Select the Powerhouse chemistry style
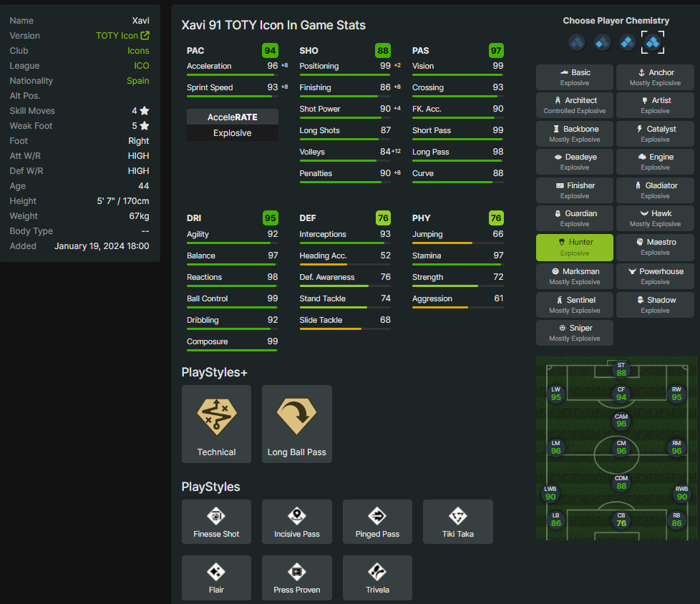This screenshot has height=604, width=700. [655, 276]
